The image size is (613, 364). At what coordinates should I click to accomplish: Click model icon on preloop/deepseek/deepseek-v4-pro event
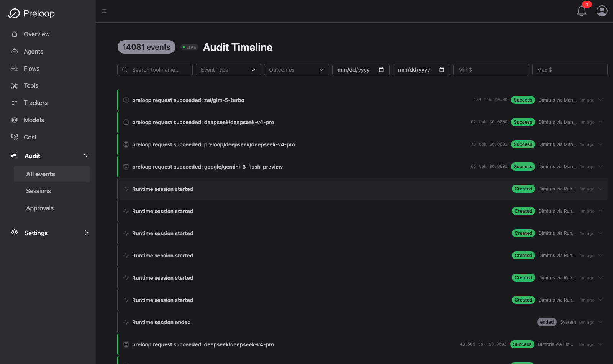point(126,144)
